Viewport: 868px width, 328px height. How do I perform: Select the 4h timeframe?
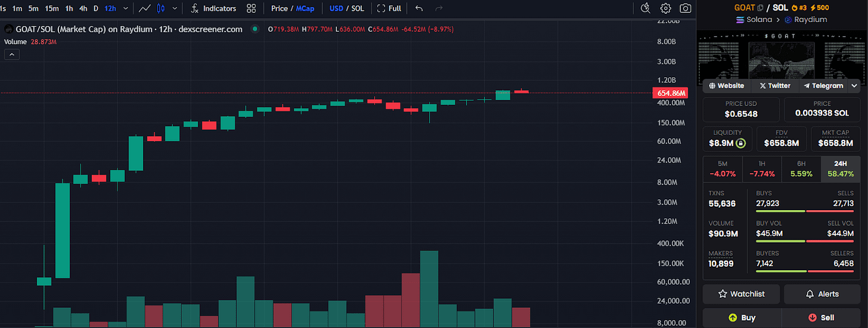pyautogui.click(x=83, y=8)
